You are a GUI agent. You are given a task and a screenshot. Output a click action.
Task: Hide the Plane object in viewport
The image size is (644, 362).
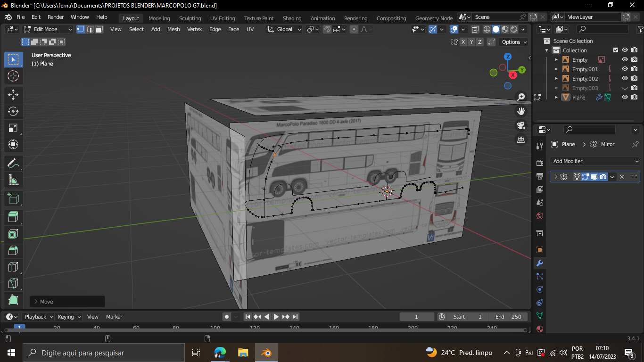click(625, 98)
